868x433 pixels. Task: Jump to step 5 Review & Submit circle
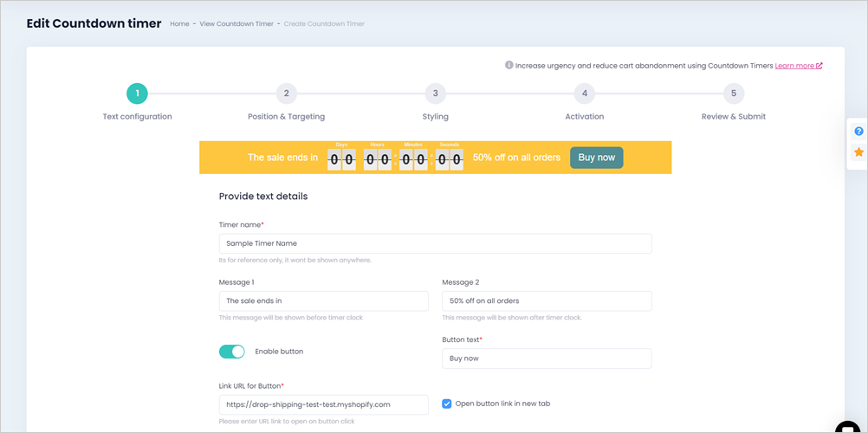pyautogui.click(x=734, y=94)
